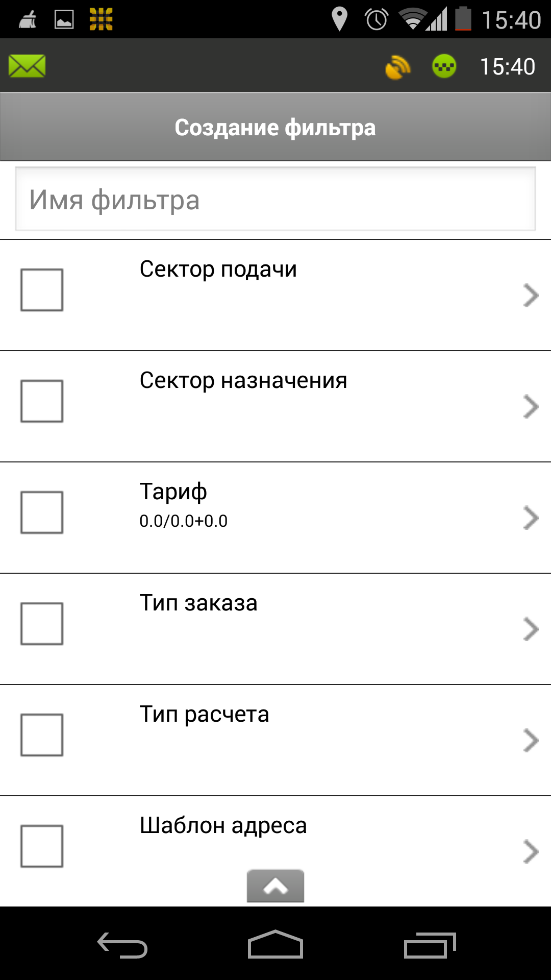Expand Шаблон адреса using right chevron
Image resolution: width=551 pixels, height=980 pixels.
point(531,851)
